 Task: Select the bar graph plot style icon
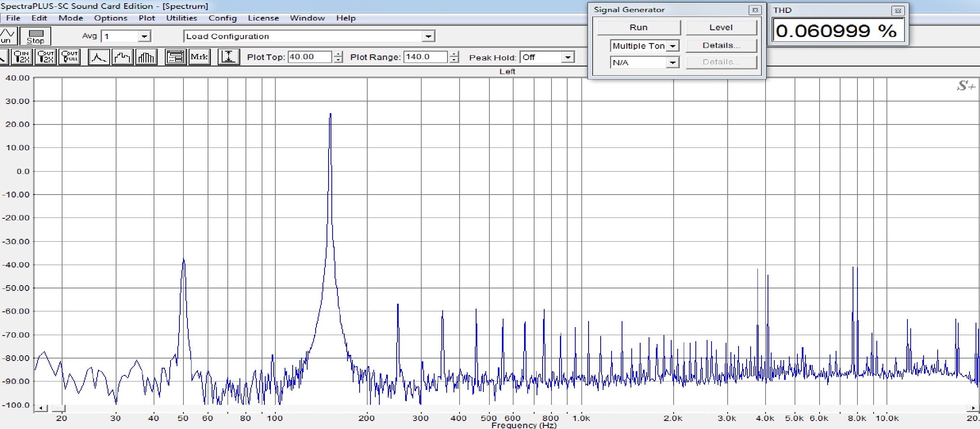pyautogui.click(x=146, y=57)
